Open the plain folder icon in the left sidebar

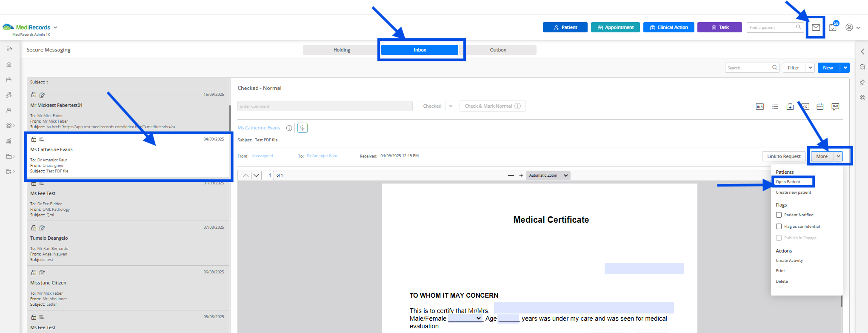coord(10,156)
